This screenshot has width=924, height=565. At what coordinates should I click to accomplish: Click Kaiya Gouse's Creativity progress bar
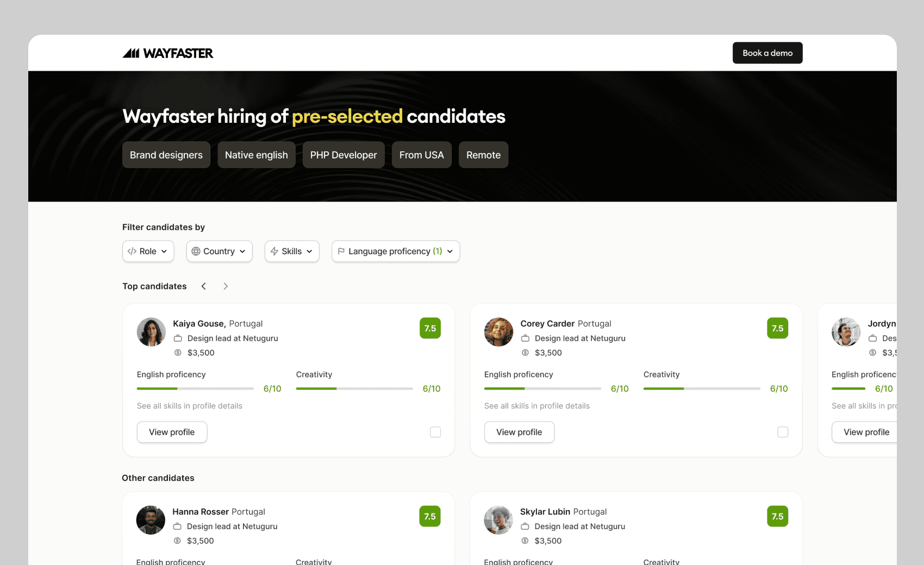(x=354, y=388)
